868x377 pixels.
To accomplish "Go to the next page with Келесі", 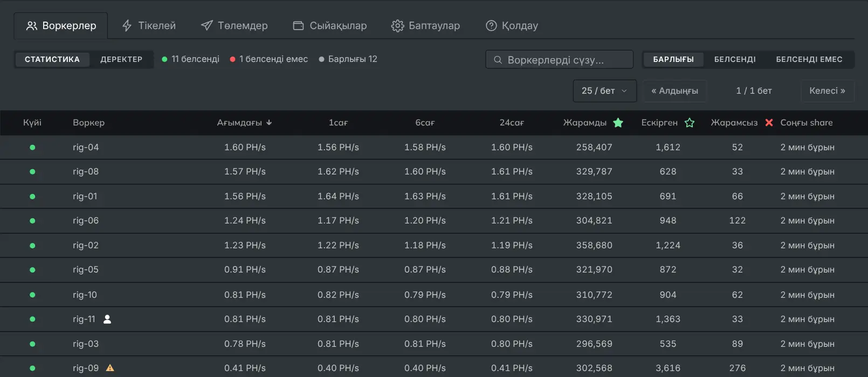I will (x=827, y=91).
